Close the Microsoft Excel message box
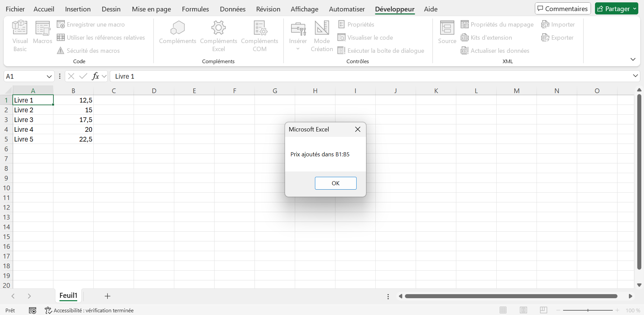Image resolution: width=644 pixels, height=315 pixels. [358, 129]
